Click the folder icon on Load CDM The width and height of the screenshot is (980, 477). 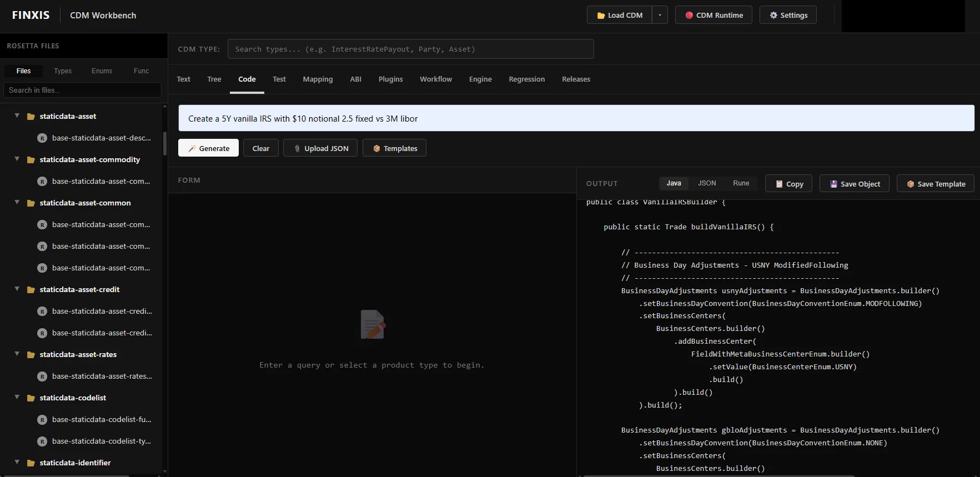[x=601, y=16]
